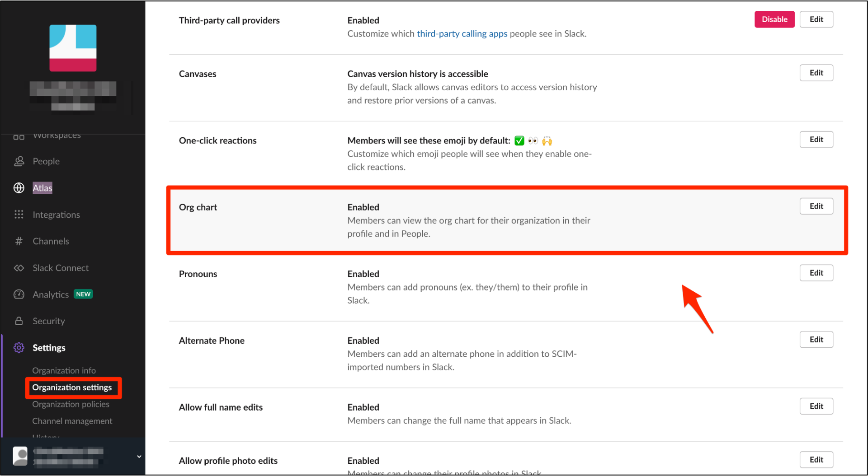Open the People section via person icon
Screen dimensions: 868x476
point(19,161)
